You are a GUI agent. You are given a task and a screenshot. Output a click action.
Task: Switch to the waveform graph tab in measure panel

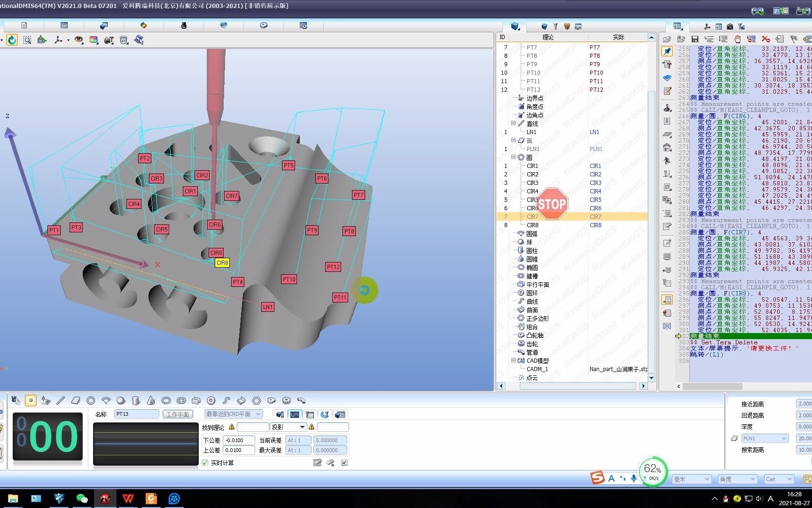click(x=295, y=414)
